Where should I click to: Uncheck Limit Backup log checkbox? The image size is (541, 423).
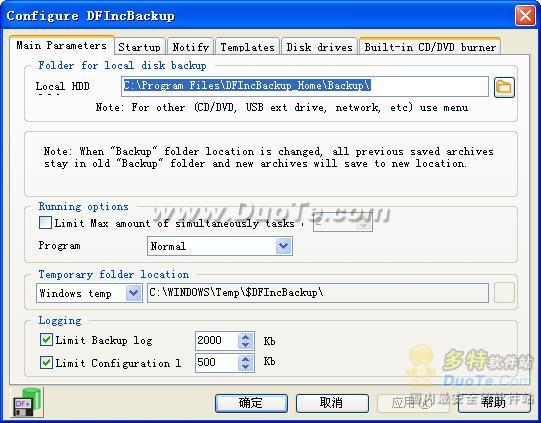coord(46,340)
